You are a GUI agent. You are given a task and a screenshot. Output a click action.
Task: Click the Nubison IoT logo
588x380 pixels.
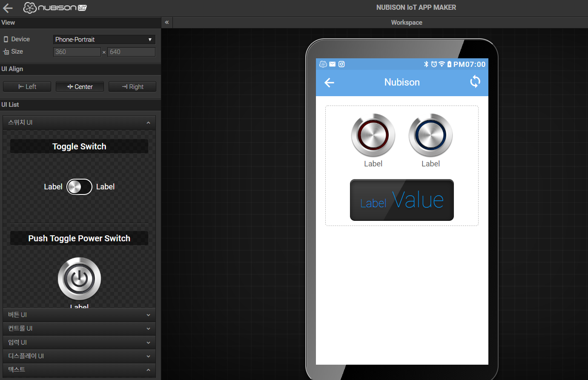coord(55,8)
